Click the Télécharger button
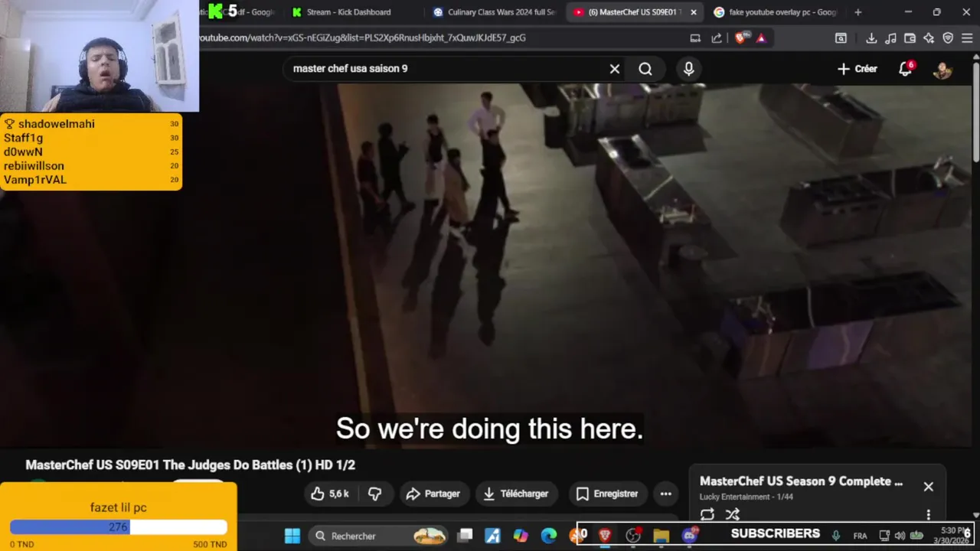980x551 pixels. click(516, 494)
